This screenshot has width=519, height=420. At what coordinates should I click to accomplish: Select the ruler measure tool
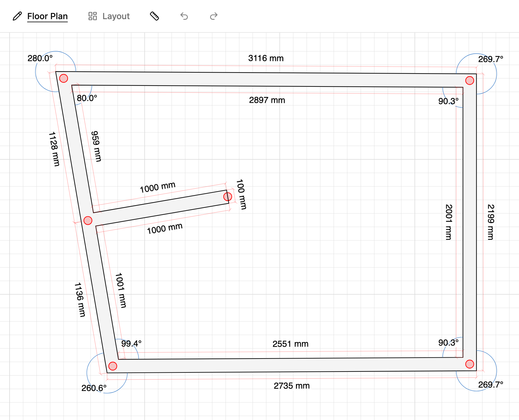tap(154, 16)
